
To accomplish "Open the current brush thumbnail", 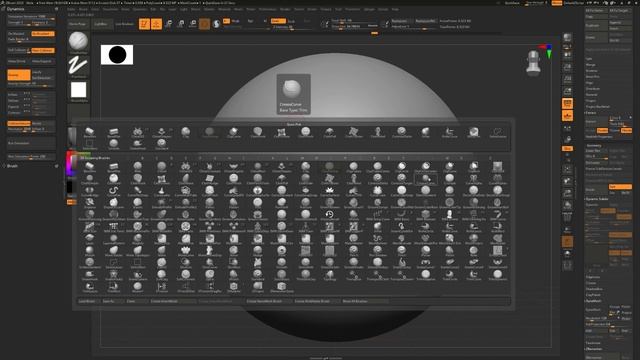I will point(78,43).
